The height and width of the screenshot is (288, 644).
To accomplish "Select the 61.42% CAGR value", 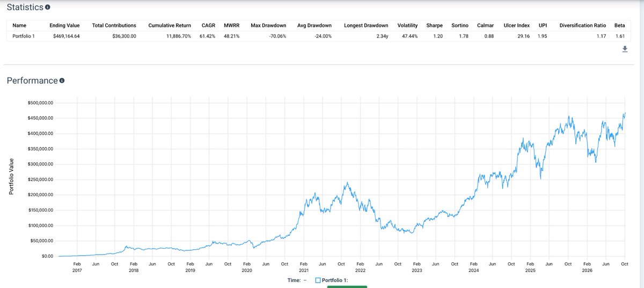I will [x=208, y=36].
